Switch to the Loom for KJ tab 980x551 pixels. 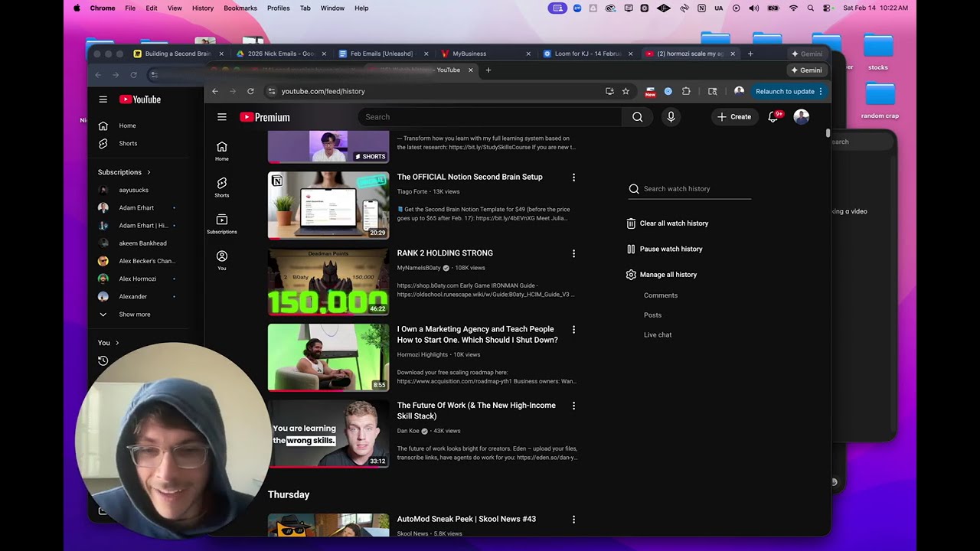(587, 54)
